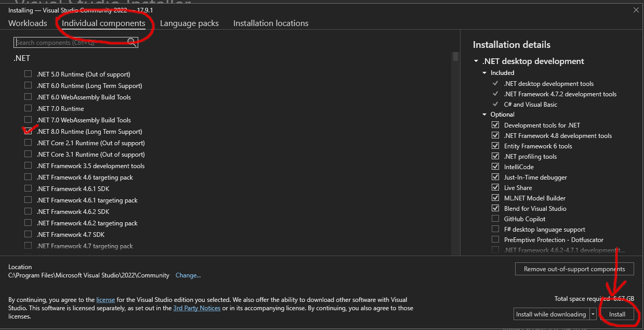Check the .NET 7.0 Runtime checkbox

pyautogui.click(x=28, y=108)
